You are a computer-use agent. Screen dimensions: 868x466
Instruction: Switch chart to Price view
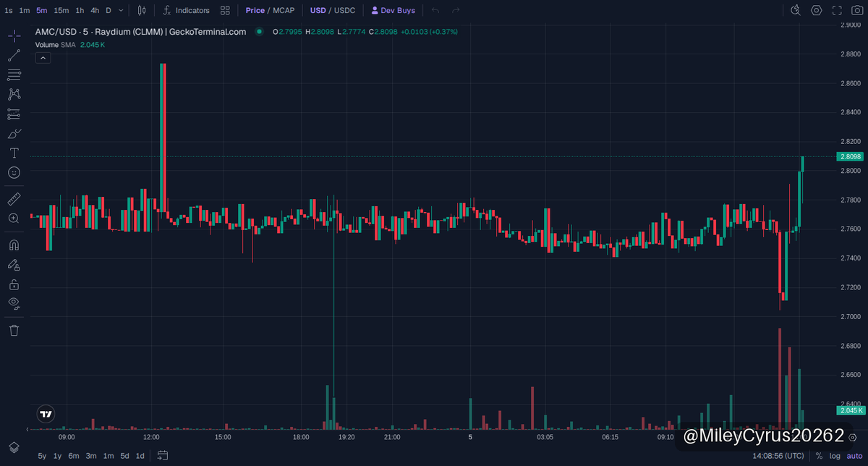[x=255, y=10]
